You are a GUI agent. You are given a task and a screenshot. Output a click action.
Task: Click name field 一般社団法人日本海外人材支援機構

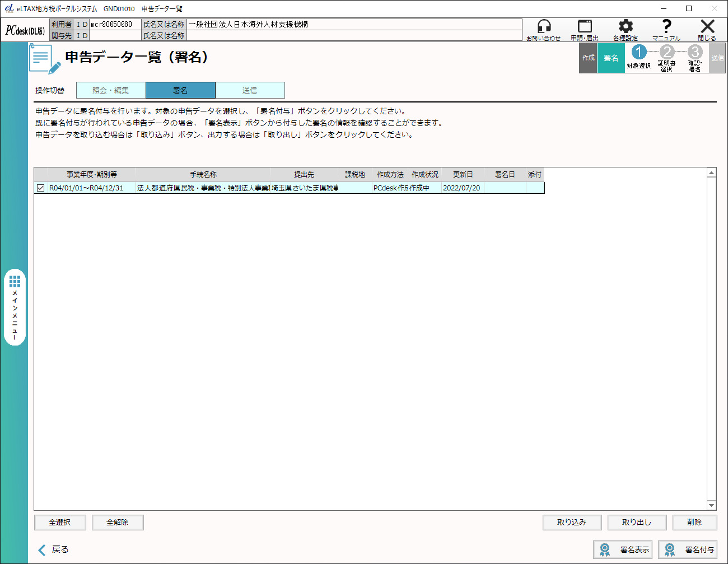tap(354, 24)
